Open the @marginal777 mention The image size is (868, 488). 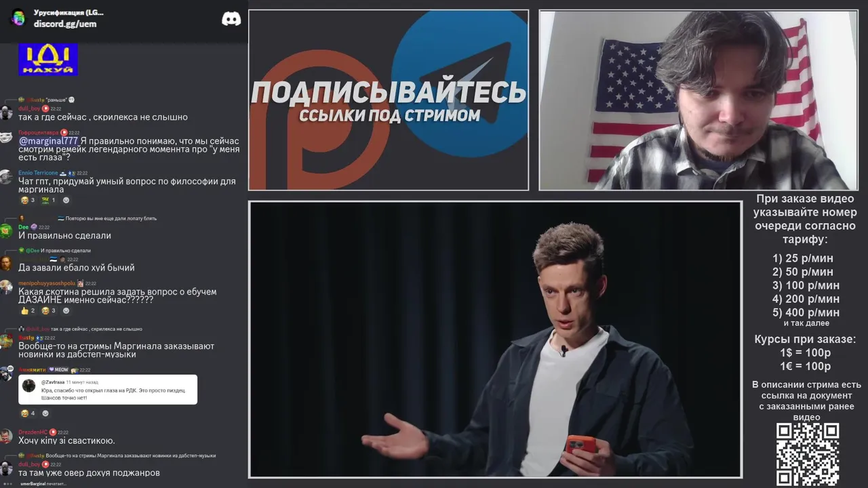point(48,141)
